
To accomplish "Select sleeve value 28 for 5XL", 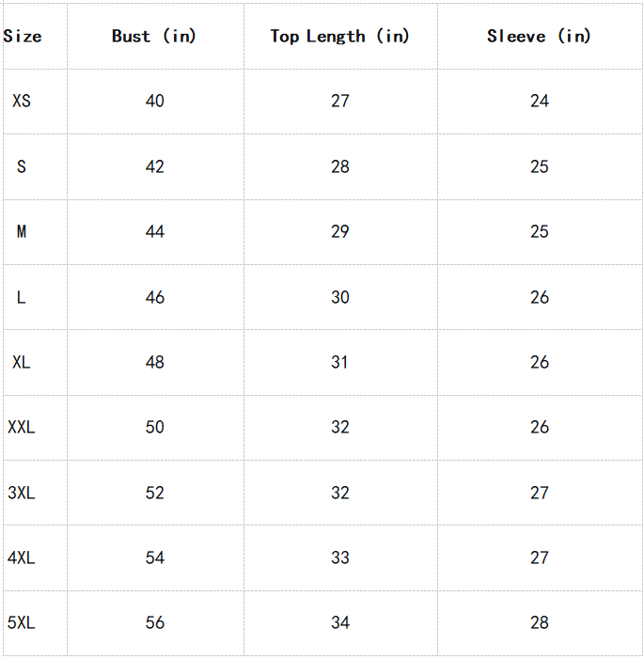I will 540,622.
